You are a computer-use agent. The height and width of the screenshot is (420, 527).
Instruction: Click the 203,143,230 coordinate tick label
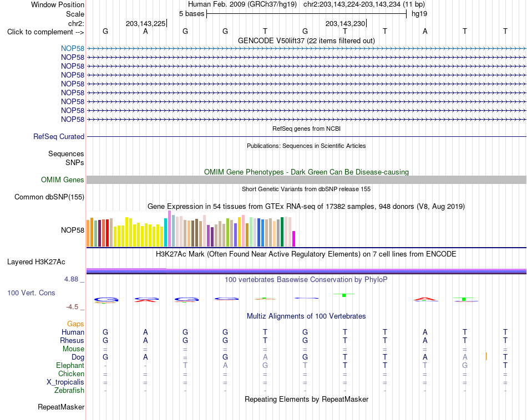tap(345, 23)
